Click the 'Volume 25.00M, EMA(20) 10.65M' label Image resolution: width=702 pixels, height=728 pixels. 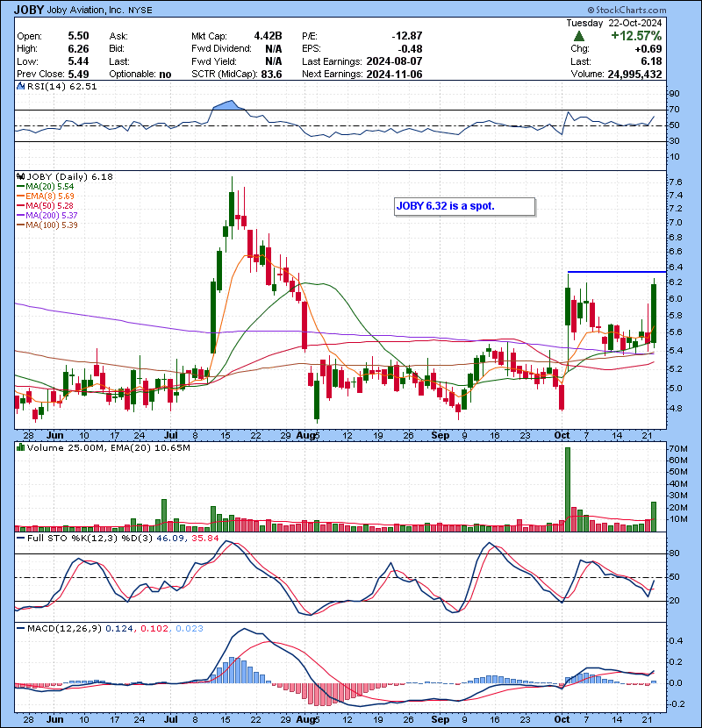pos(108,447)
